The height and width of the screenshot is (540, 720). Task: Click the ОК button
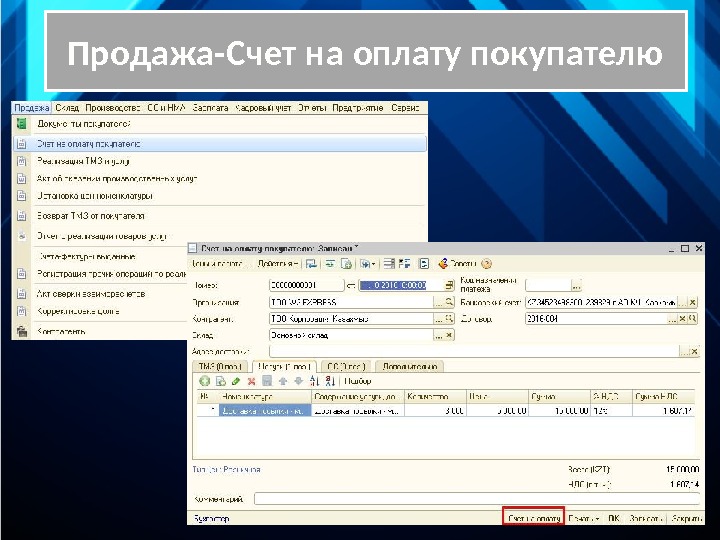pyautogui.click(x=614, y=518)
